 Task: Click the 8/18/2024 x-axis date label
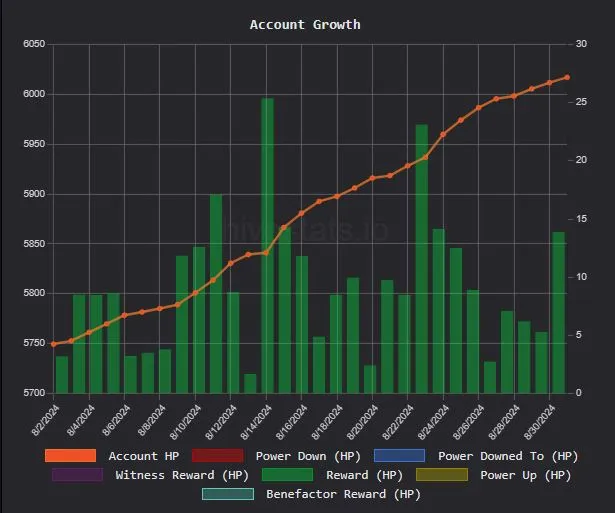(327, 422)
